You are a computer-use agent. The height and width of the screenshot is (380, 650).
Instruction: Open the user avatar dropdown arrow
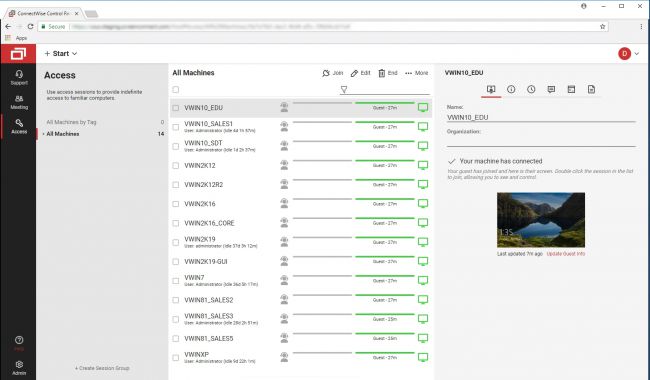pyautogui.click(x=637, y=53)
